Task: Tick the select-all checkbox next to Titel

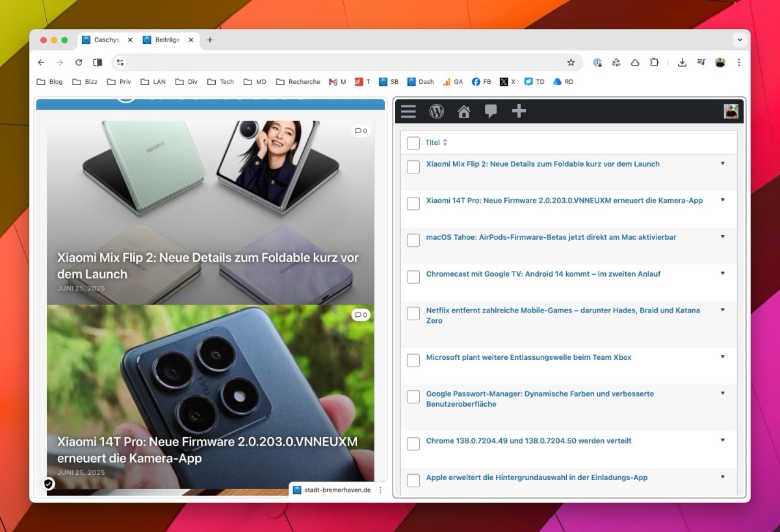Action: 413,143
